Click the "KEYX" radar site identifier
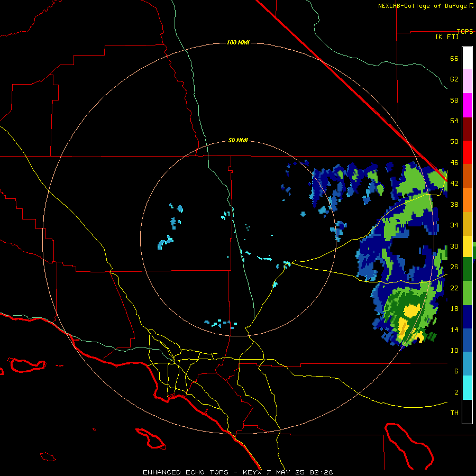The image size is (476, 476). click(x=252, y=472)
